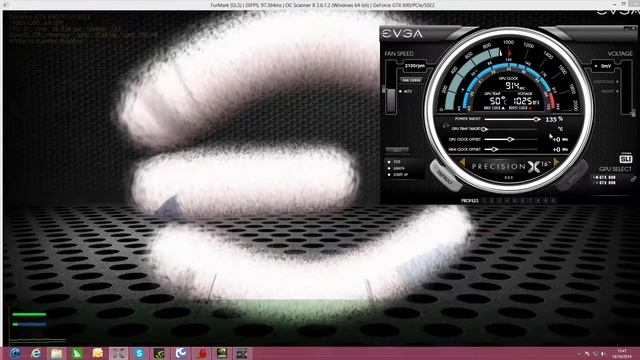
Task: Select profile slot 5
Action: tap(515, 200)
